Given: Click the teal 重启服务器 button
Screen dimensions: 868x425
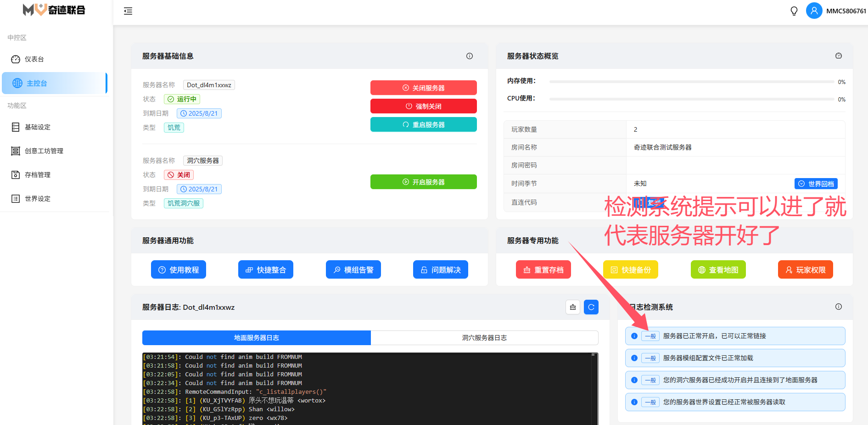Looking at the screenshot, I should [x=423, y=124].
